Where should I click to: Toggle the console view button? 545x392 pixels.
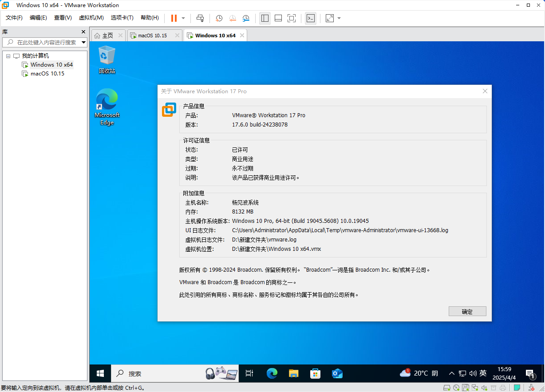311,18
